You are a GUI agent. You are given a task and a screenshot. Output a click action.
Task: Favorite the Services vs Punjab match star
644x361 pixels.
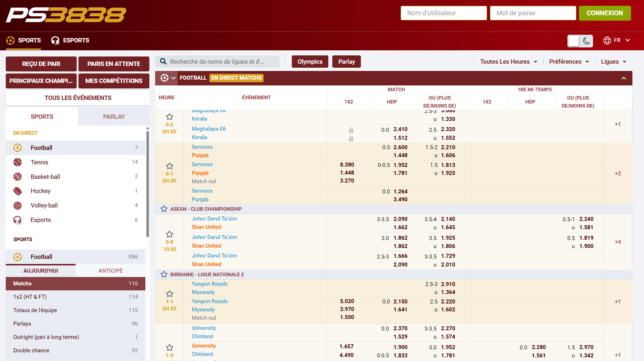(x=170, y=166)
